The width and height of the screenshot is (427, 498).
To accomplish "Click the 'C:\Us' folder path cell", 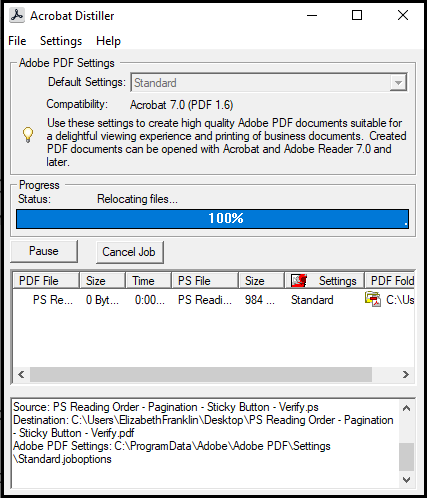I will (x=400, y=300).
